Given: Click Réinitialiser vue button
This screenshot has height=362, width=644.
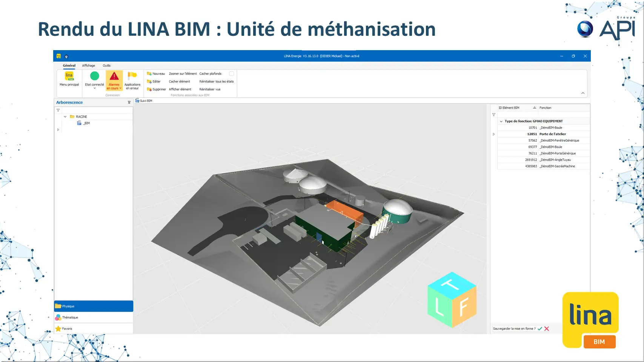Looking at the screenshot, I should 210,89.
